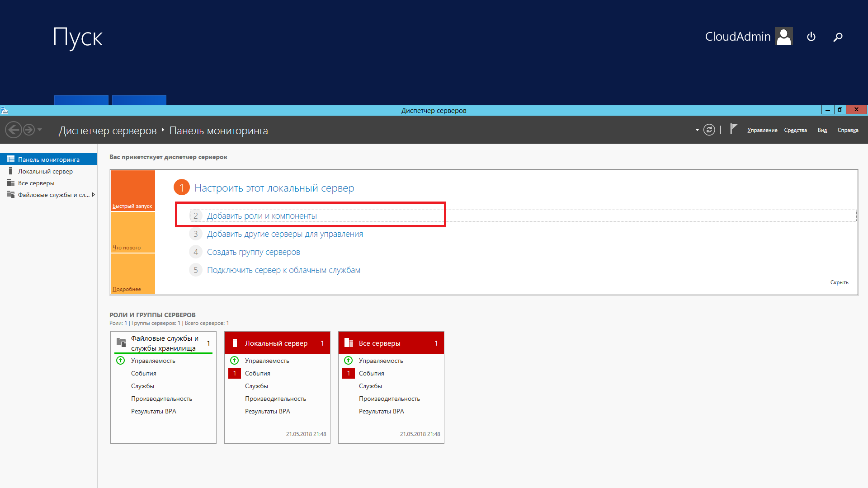
Task: Open dropdown arrow beside refresh icon
Action: [697, 130]
